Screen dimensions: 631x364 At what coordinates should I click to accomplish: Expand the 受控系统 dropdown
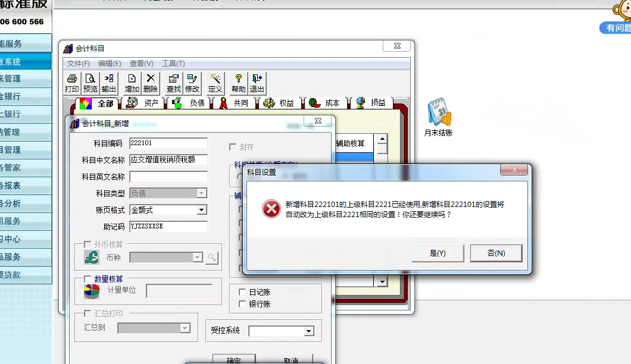[x=309, y=331]
